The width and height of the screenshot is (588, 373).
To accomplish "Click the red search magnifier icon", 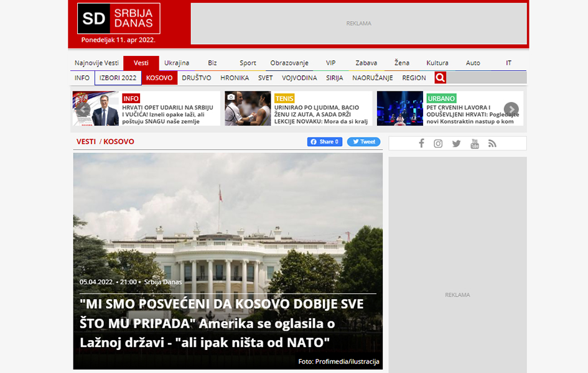I will pyautogui.click(x=441, y=77).
